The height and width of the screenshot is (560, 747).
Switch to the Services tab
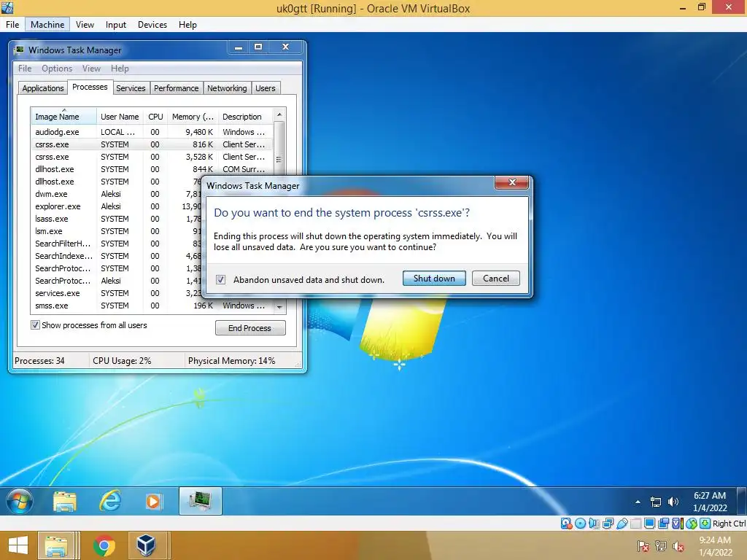(x=131, y=88)
